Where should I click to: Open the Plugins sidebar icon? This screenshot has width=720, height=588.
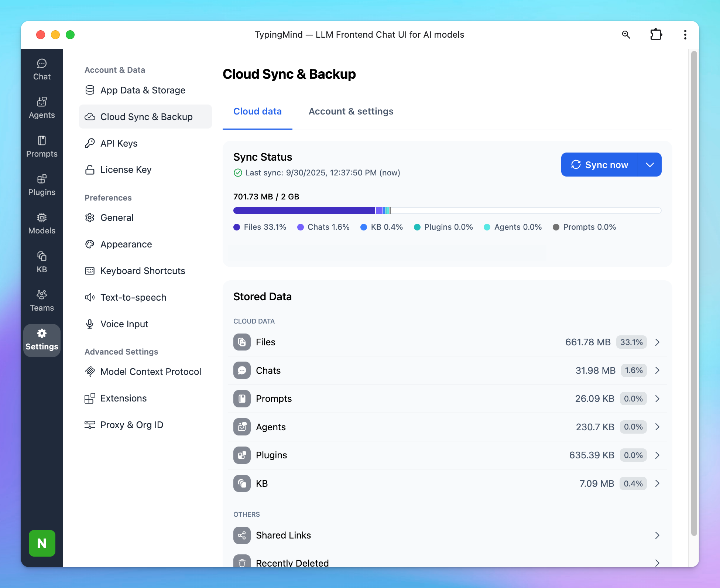pyautogui.click(x=42, y=185)
